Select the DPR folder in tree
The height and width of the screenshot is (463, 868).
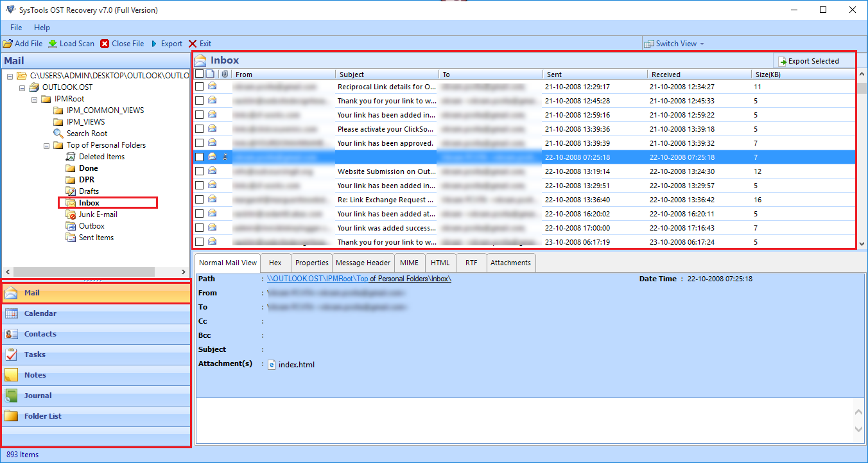(x=87, y=180)
